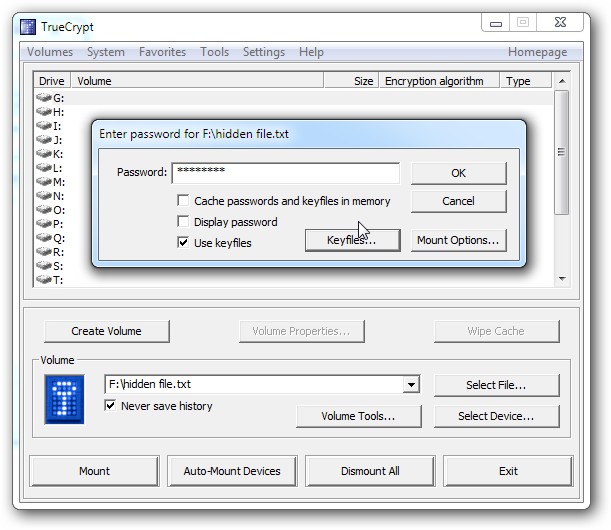Viewport: 611px width, 530px height.
Task: Click the drive list scroll down arrow
Action: point(562,278)
